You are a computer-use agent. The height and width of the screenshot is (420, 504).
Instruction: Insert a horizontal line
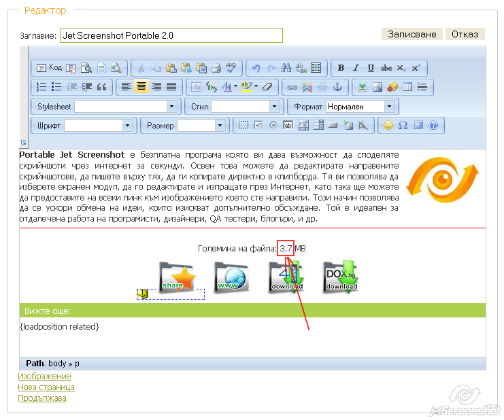coord(422,87)
